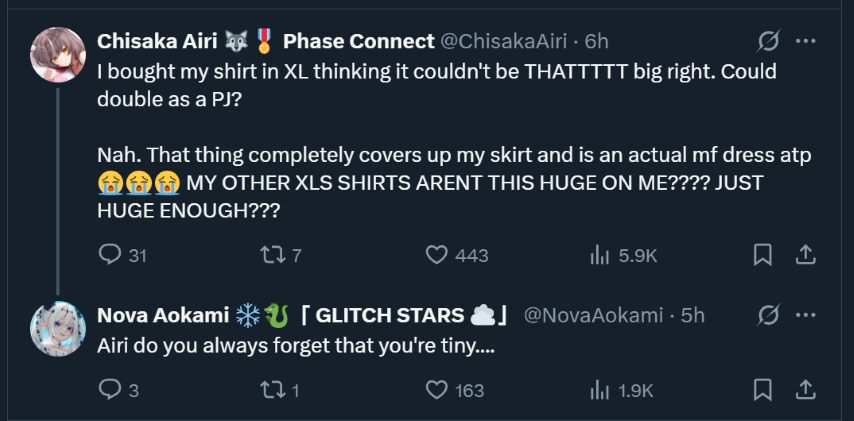Open Chisaka Airi's profile picture
The height and width of the screenshot is (421, 854).
pyautogui.click(x=58, y=52)
